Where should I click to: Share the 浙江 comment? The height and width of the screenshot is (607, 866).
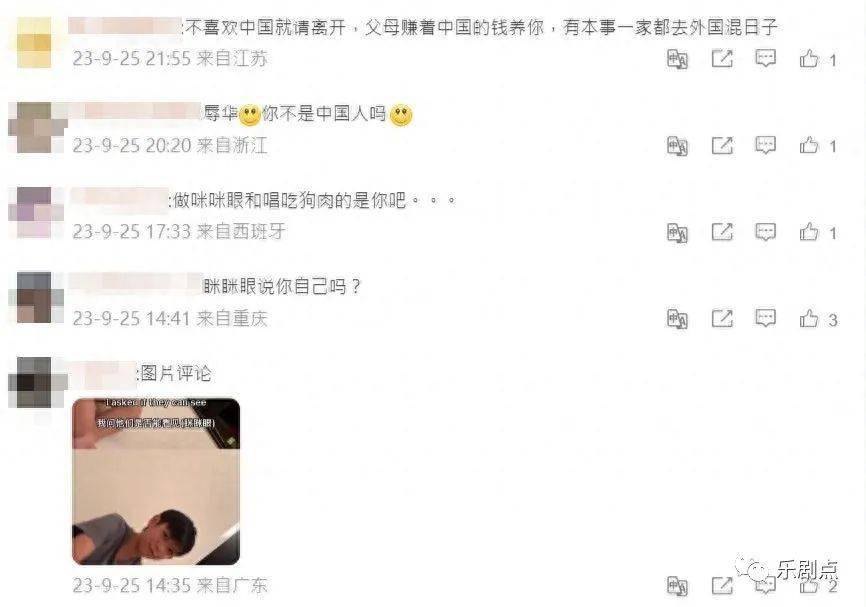coord(722,145)
